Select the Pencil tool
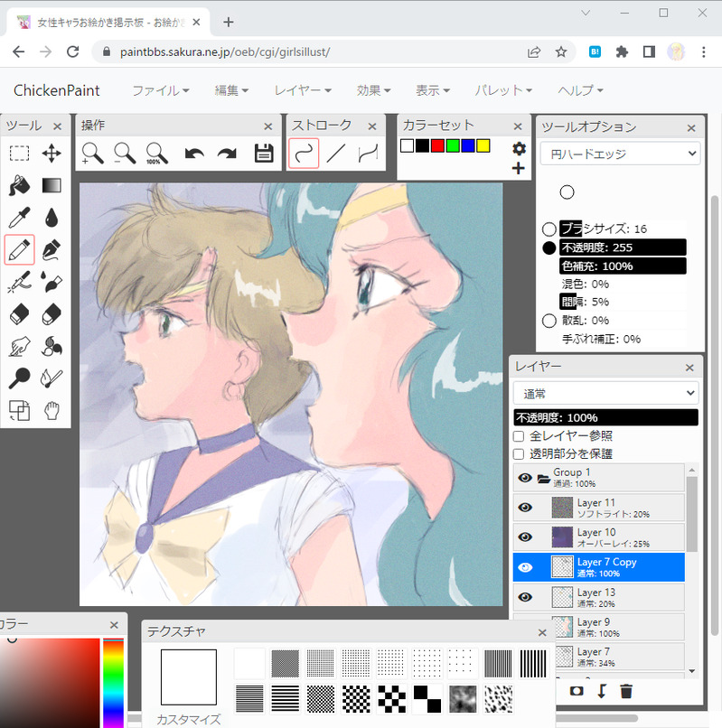The image size is (722, 728). pyautogui.click(x=19, y=250)
